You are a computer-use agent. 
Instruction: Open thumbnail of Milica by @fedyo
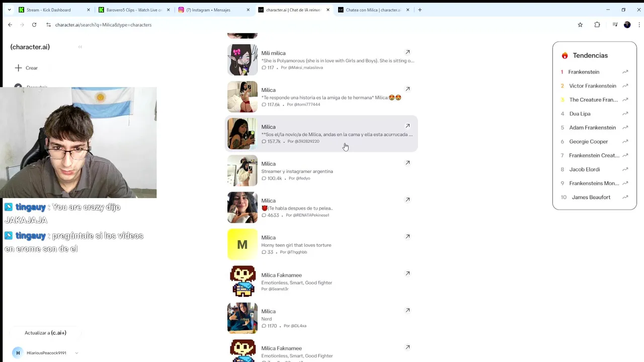click(x=243, y=170)
